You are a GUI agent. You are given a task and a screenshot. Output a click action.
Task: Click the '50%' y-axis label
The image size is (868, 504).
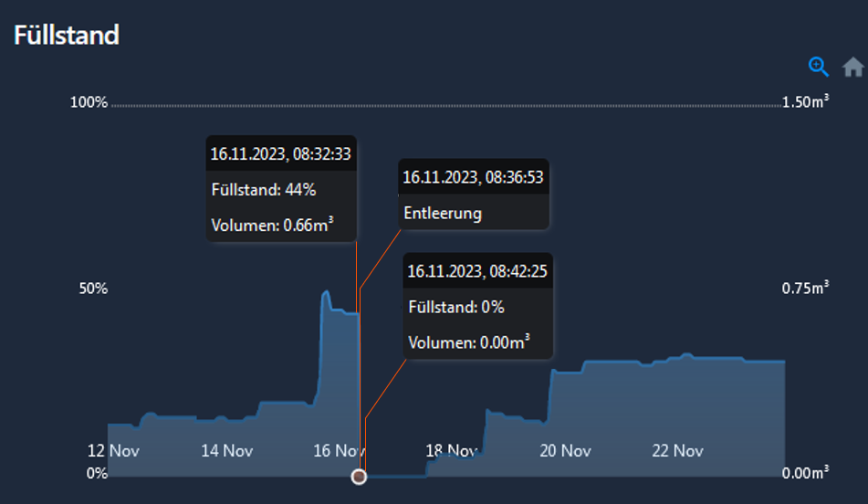point(93,289)
